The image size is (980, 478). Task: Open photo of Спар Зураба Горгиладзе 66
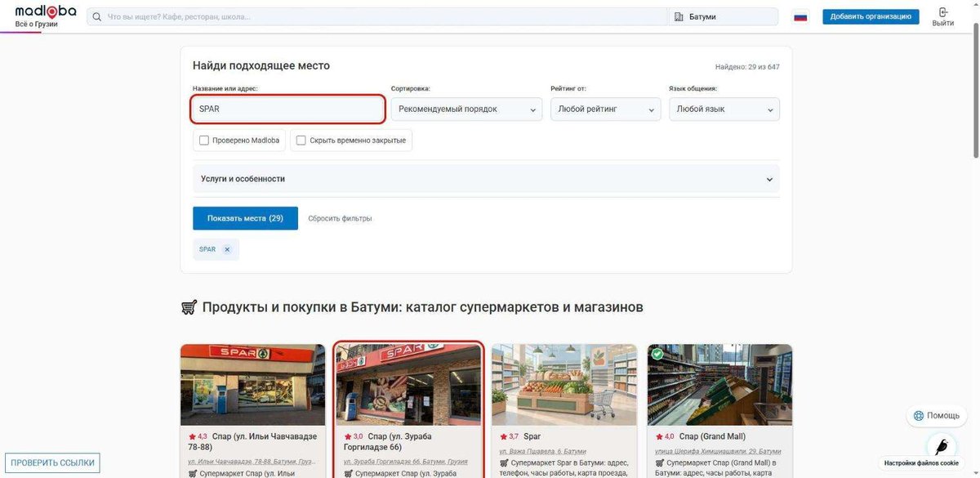pyautogui.click(x=408, y=385)
